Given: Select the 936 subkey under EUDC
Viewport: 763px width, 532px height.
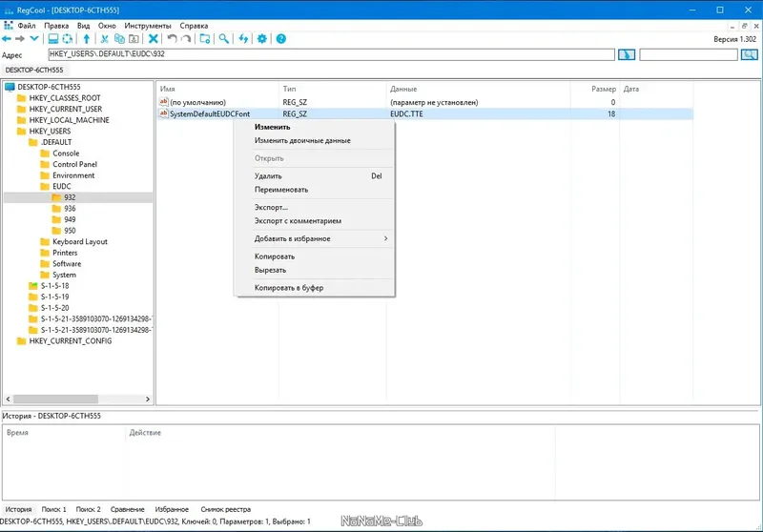Looking at the screenshot, I should click(70, 209).
